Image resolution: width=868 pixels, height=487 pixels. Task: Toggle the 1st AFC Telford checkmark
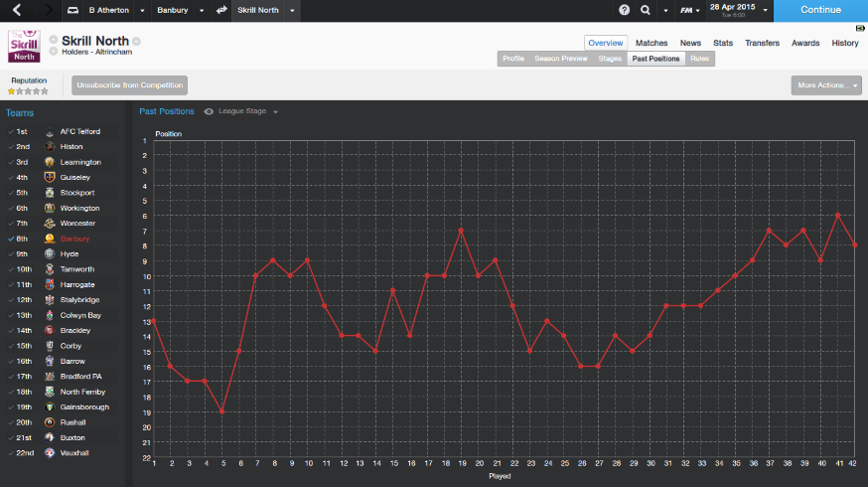tap(11, 132)
